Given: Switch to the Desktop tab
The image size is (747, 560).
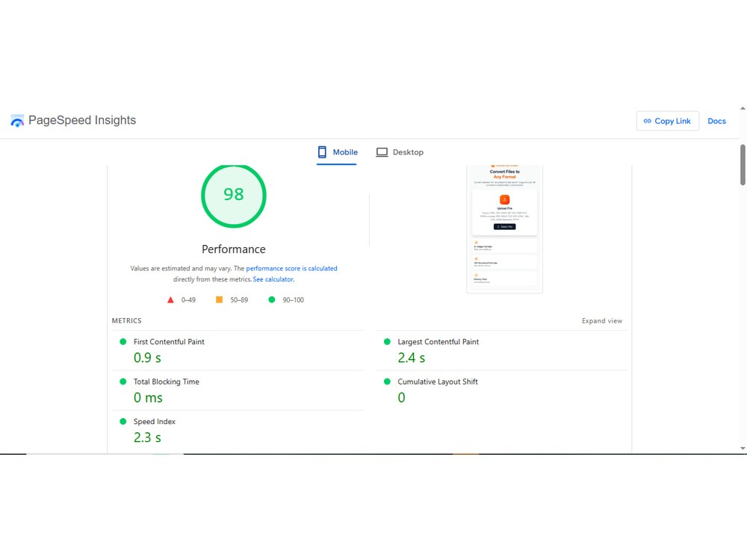Looking at the screenshot, I should pyautogui.click(x=400, y=152).
